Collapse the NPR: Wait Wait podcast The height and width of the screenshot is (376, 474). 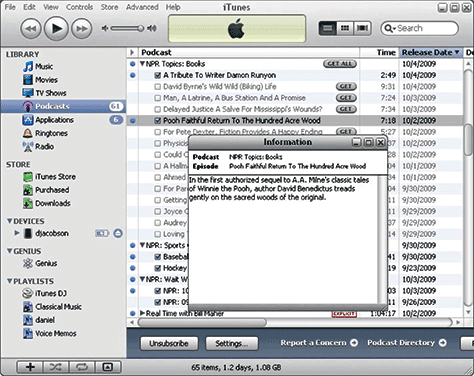pyautogui.click(x=142, y=279)
